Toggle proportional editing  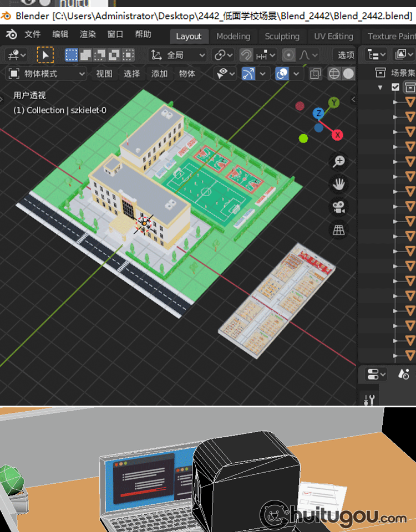(x=288, y=55)
